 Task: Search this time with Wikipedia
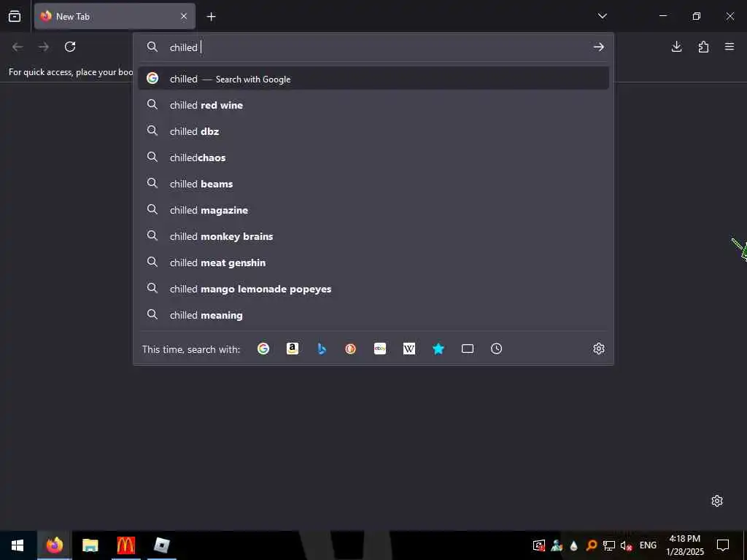click(409, 349)
